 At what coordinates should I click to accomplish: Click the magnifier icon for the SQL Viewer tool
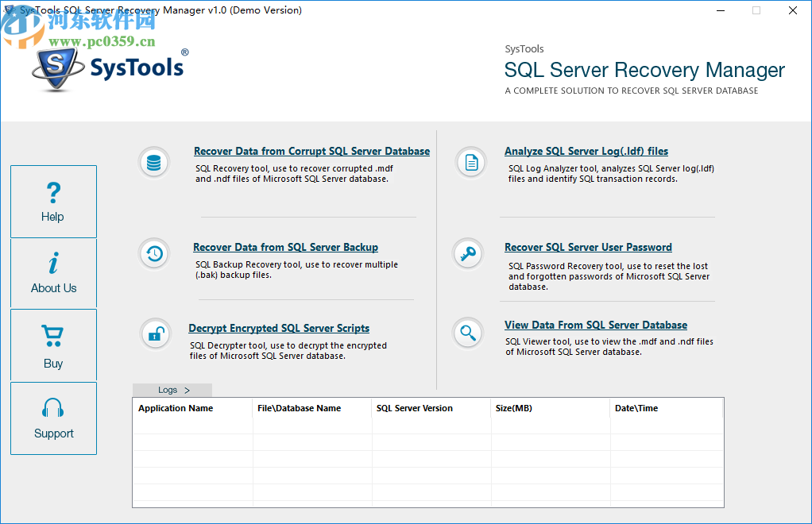point(468,333)
